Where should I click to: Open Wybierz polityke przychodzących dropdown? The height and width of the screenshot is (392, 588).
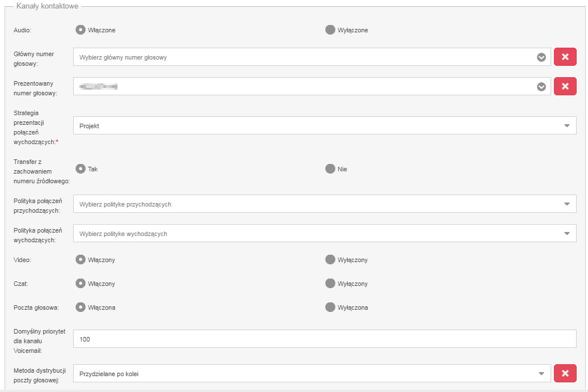(325, 204)
